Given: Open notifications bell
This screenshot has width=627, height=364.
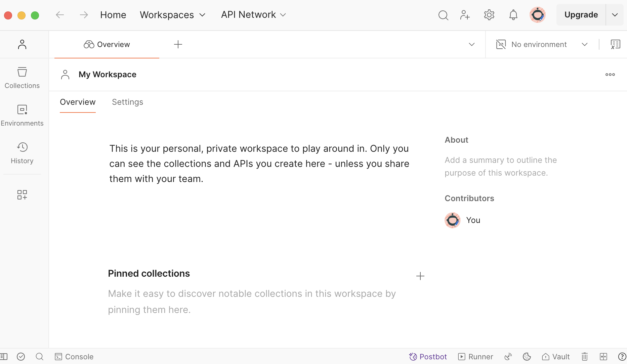Looking at the screenshot, I should point(513,15).
